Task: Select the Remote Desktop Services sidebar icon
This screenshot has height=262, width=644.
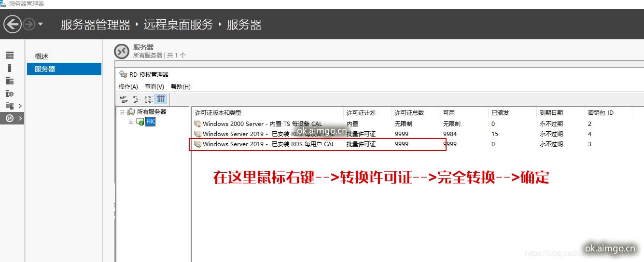Action: (x=10, y=118)
